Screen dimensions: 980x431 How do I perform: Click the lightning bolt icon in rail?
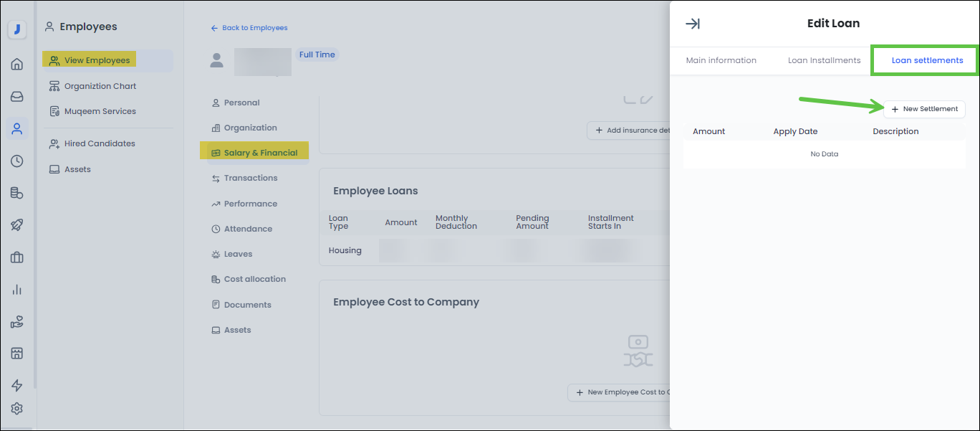point(17,386)
